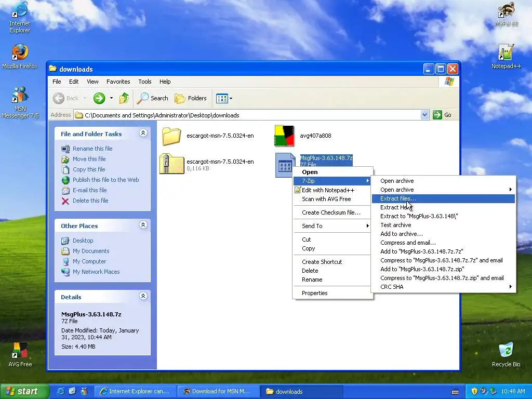Click Rename this file task
Viewport: 532px width, 399px height.
click(x=92, y=149)
